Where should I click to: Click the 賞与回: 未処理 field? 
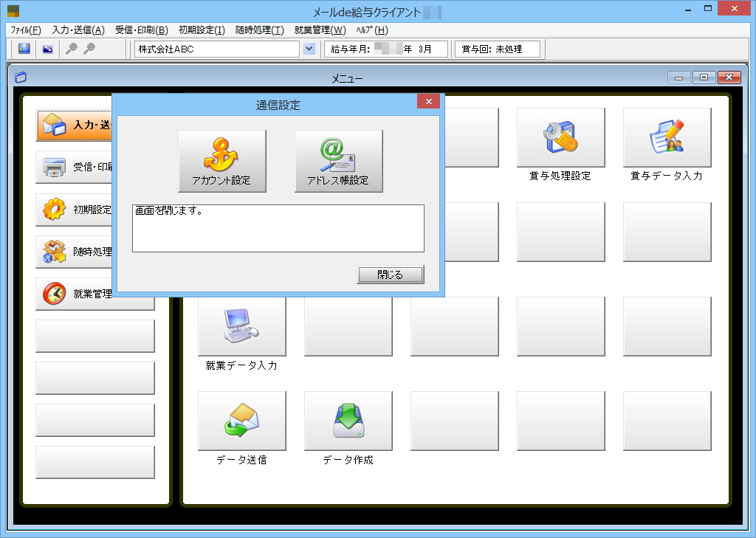pyautogui.click(x=498, y=49)
